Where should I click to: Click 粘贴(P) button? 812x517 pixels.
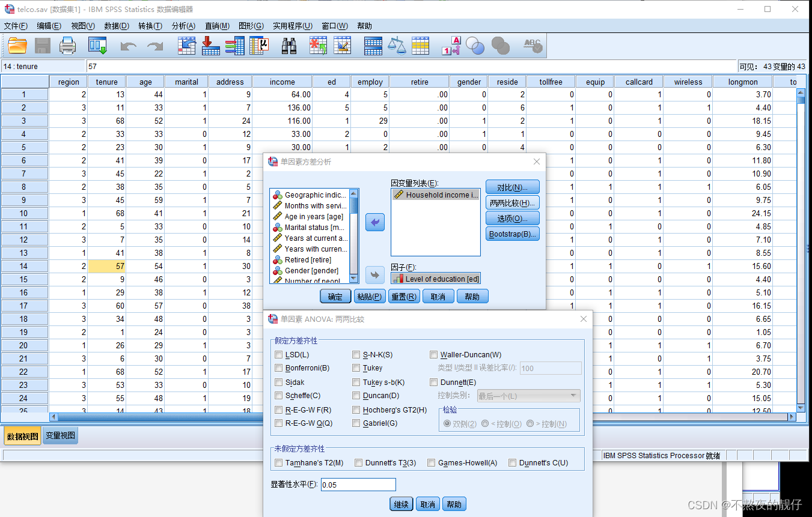pyautogui.click(x=370, y=296)
